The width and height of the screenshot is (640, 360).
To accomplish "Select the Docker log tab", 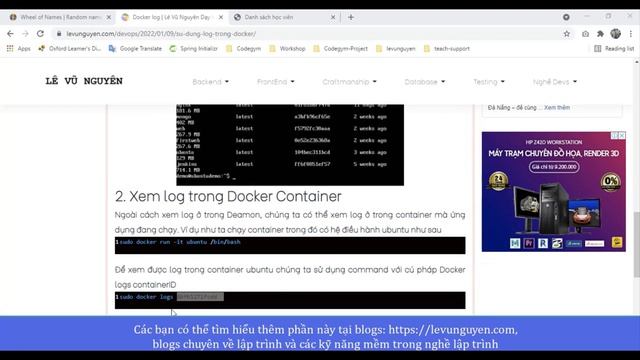I will 171,17.
